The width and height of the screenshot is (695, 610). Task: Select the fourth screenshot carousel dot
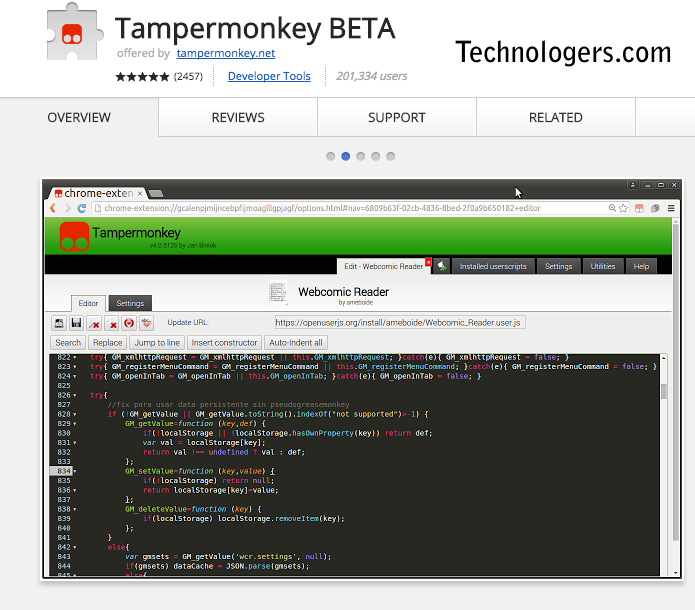click(376, 156)
